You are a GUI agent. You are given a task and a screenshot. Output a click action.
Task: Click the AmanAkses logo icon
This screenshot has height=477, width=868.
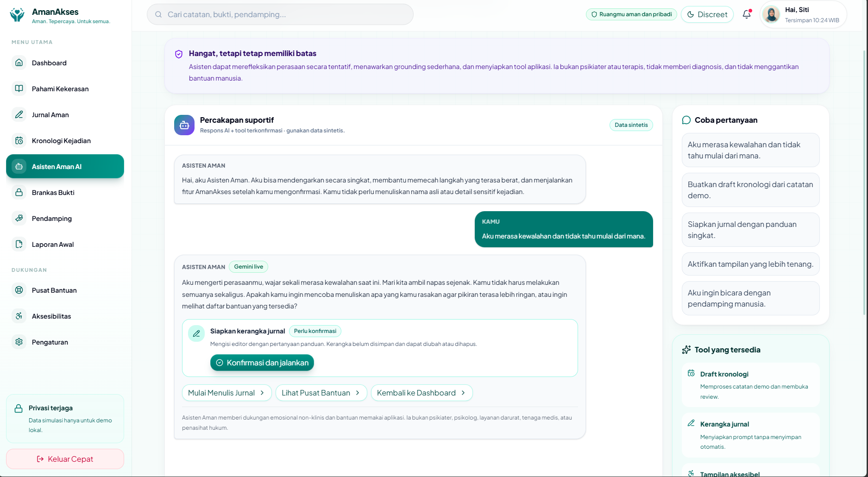17,15
